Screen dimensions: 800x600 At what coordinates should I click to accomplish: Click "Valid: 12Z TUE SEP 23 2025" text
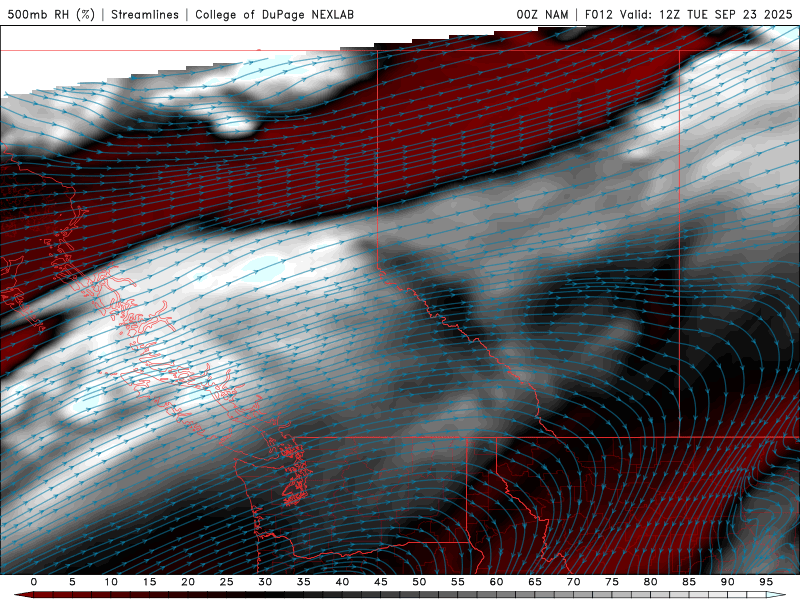pos(706,14)
